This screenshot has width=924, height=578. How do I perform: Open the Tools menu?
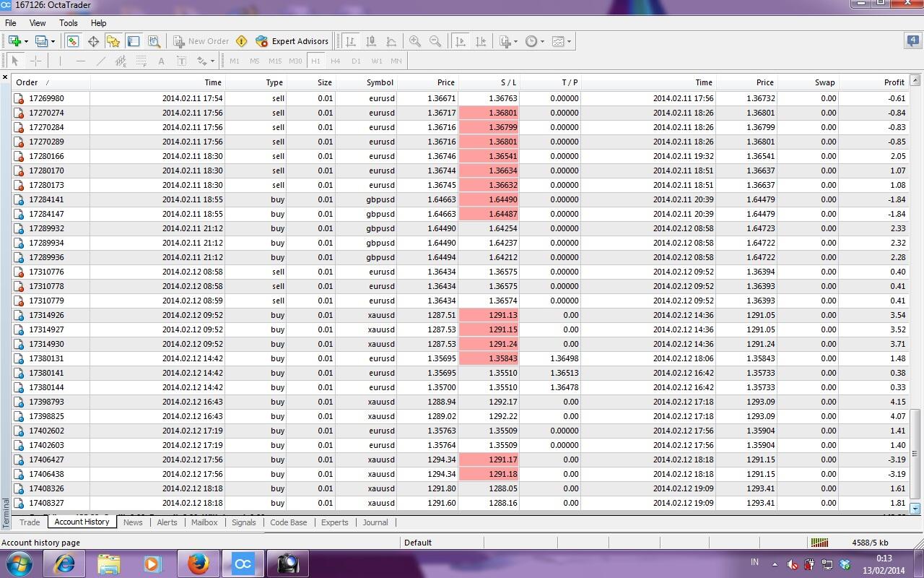tap(69, 23)
